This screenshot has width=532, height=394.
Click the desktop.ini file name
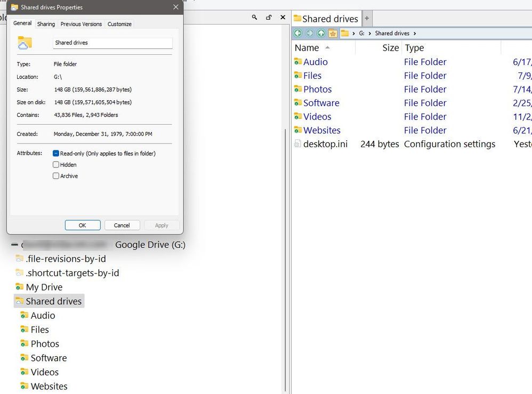(325, 144)
